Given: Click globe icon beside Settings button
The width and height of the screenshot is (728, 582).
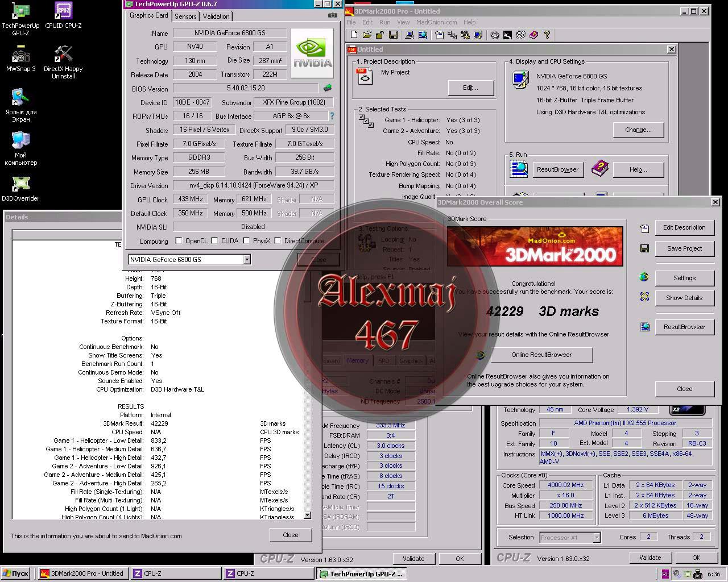Looking at the screenshot, I should [x=644, y=277].
